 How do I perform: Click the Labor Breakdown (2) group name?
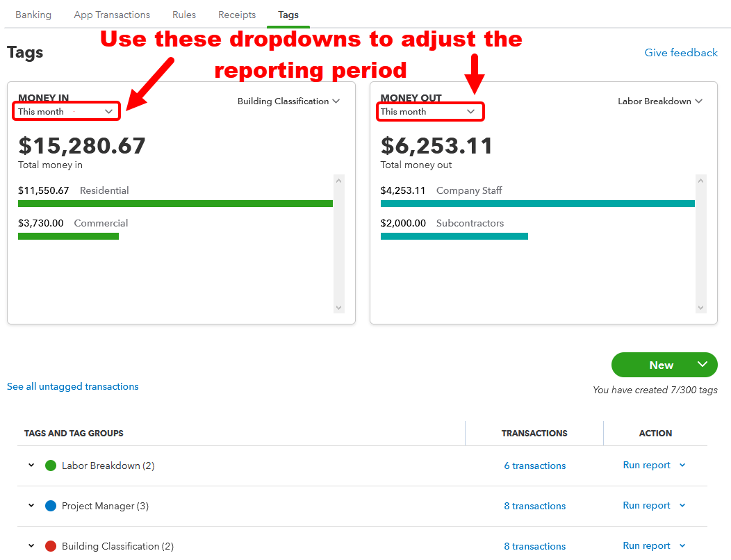tap(108, 466)
